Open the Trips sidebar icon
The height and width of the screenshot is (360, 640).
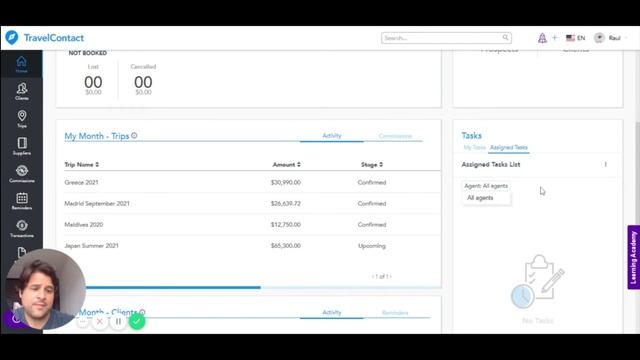(x=22, y=119)
